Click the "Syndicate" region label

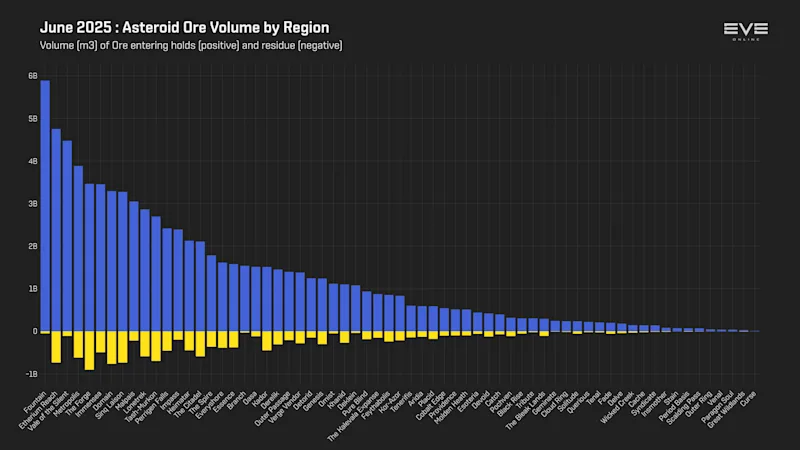[x=644, y=403]
